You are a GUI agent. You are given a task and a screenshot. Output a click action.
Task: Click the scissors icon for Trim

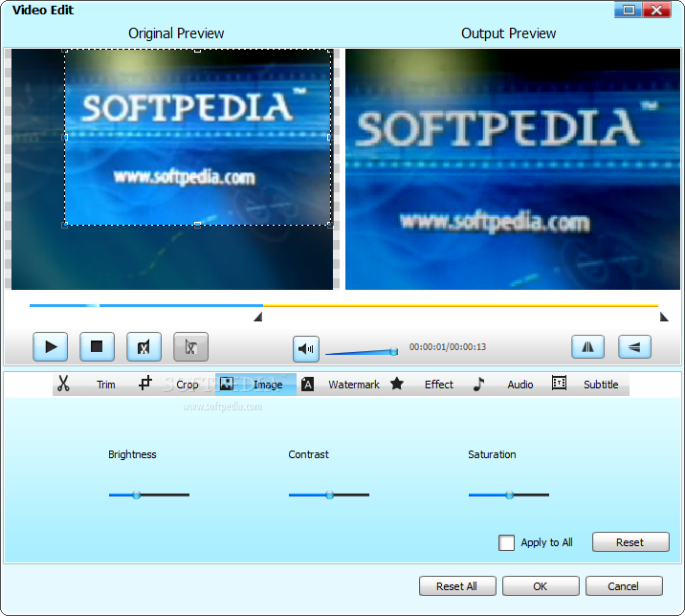pos(63,384)
